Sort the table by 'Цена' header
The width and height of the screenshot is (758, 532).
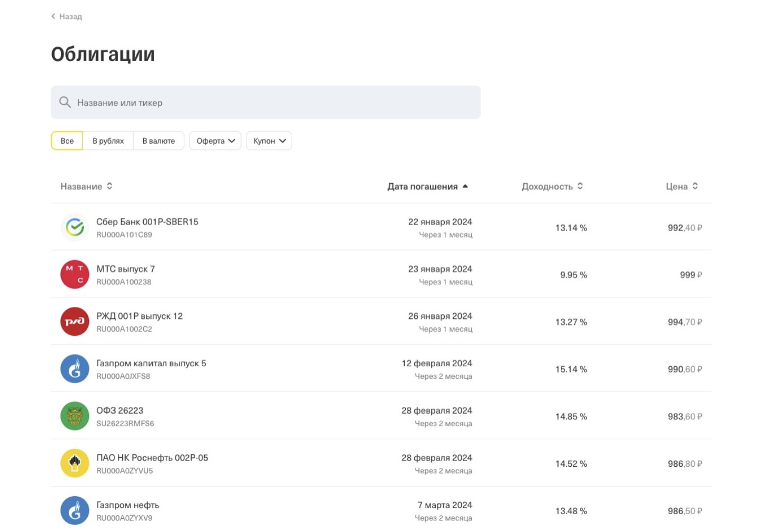tap(681, 186)
